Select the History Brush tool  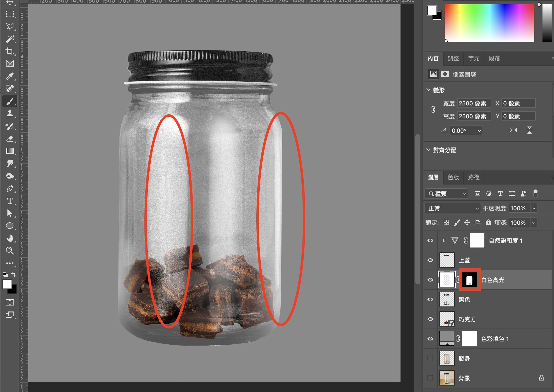click(x=10, y=126)
